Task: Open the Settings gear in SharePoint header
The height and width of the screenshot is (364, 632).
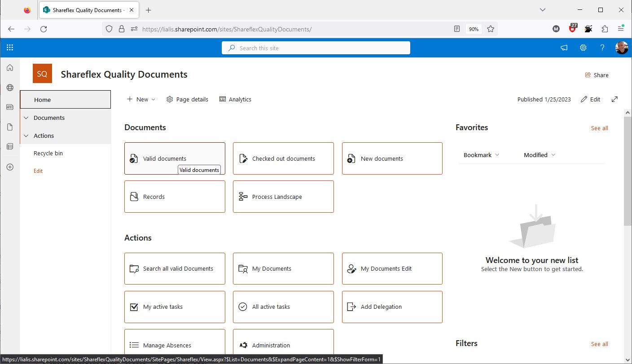Action: point(583,48)
